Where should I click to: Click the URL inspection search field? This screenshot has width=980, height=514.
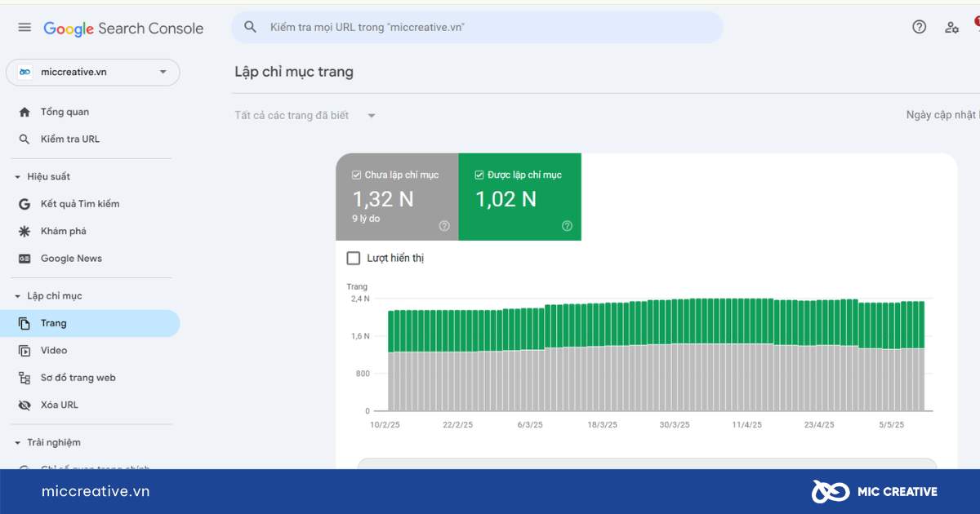pyautogui.click(x=477, y=27)
